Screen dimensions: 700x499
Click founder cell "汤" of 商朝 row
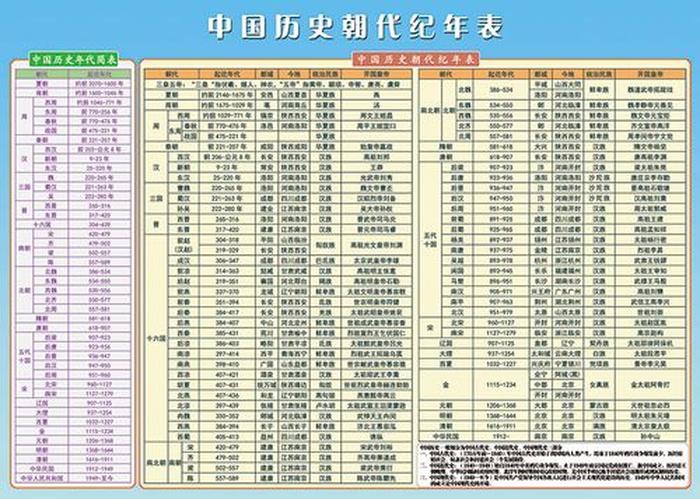click(x=376, y=105)
